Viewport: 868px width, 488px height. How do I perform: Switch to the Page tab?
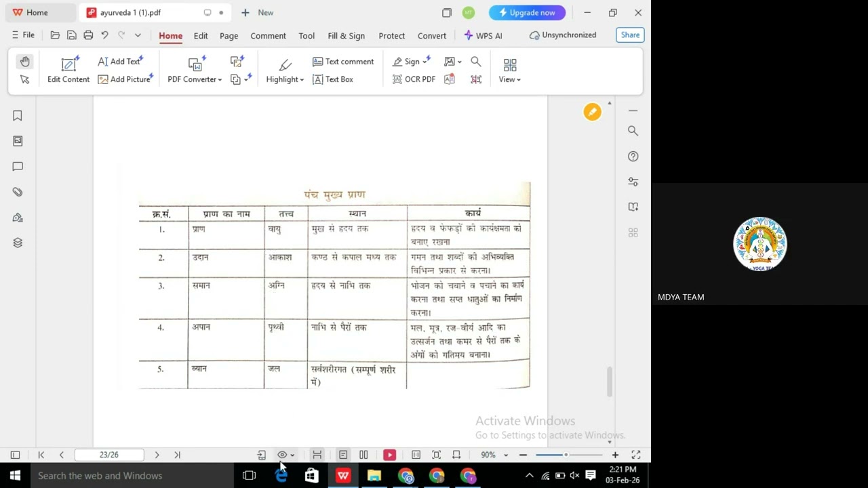[x=229, y=35]
